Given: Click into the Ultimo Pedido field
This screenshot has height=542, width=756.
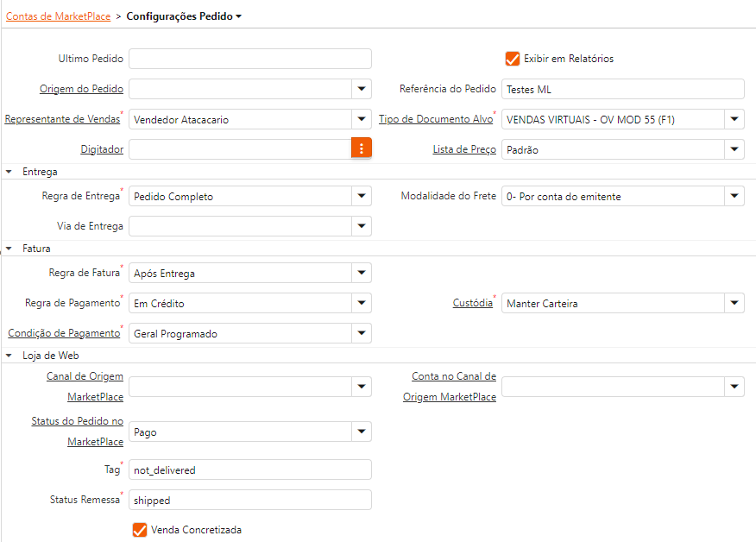Looking at the screenshot, I should [x=250, y=59].
